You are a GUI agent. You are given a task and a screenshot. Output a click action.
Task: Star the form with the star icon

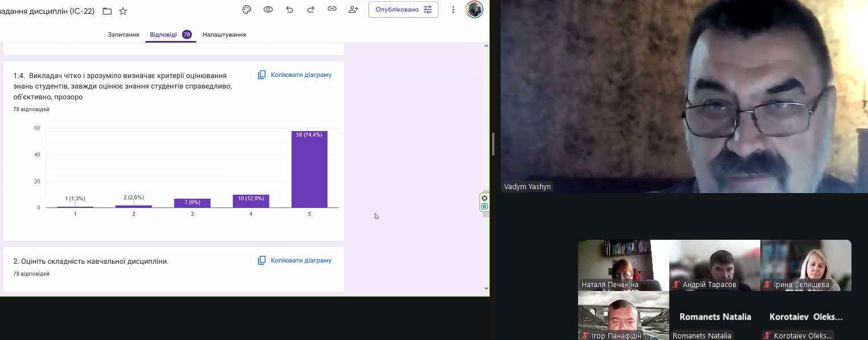coord(123,11)
